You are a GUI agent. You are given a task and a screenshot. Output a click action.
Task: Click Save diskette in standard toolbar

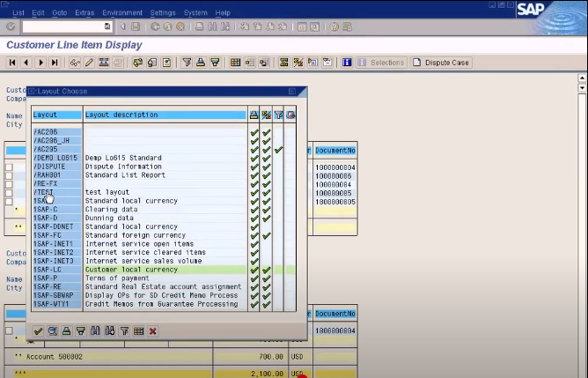coord(136,26)
